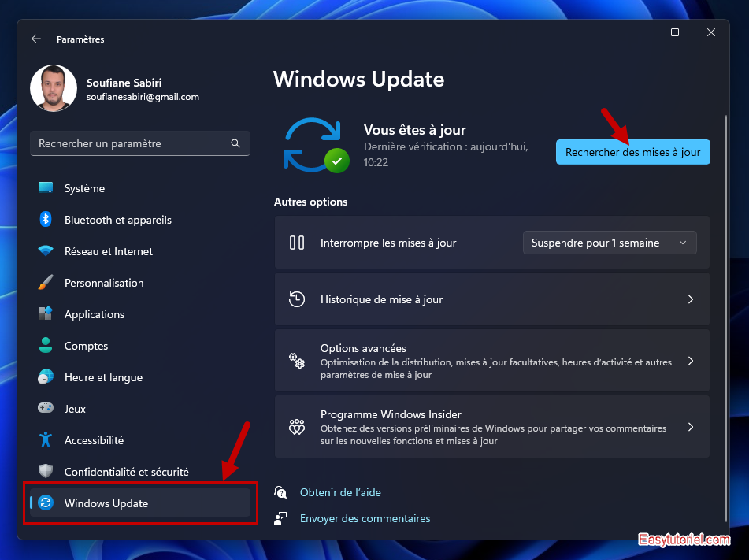This screenshot has width=749, height=560.
Task: Click chevron on Options avancées row
Action: pos(691,361)
